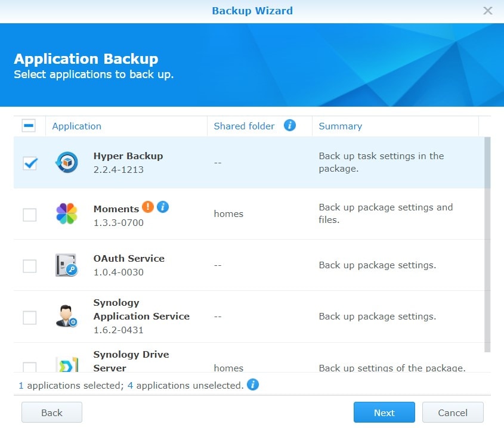The width and height of the screenshot is (504, 428).
Task: Click Synology Application Service 'Back up package settings' summary
Action: (378, 317)
